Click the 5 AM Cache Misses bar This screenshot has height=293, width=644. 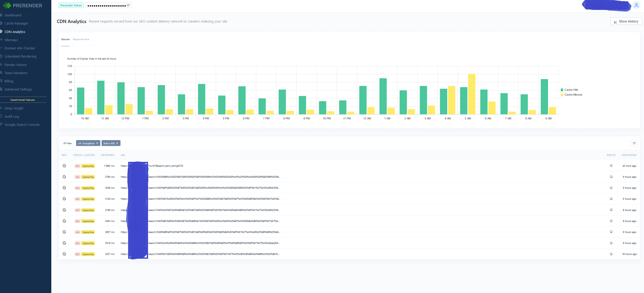[472, 94]
